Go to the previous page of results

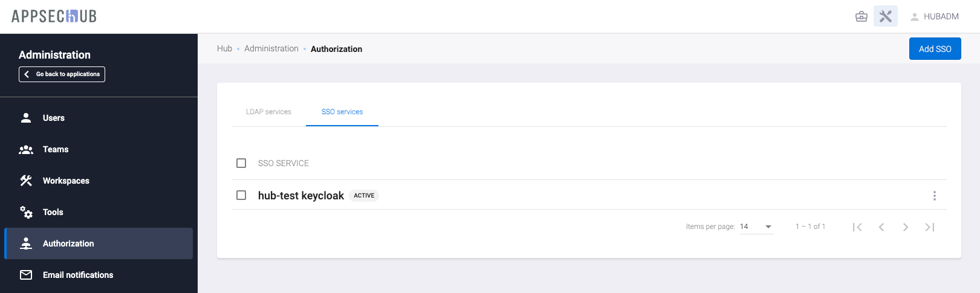pyautogui.click(x=881, y=227)
